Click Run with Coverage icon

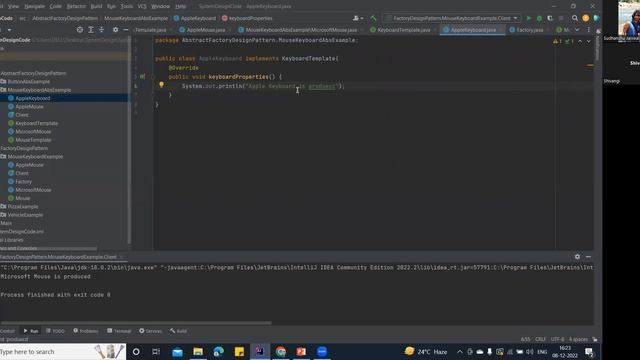550,18
